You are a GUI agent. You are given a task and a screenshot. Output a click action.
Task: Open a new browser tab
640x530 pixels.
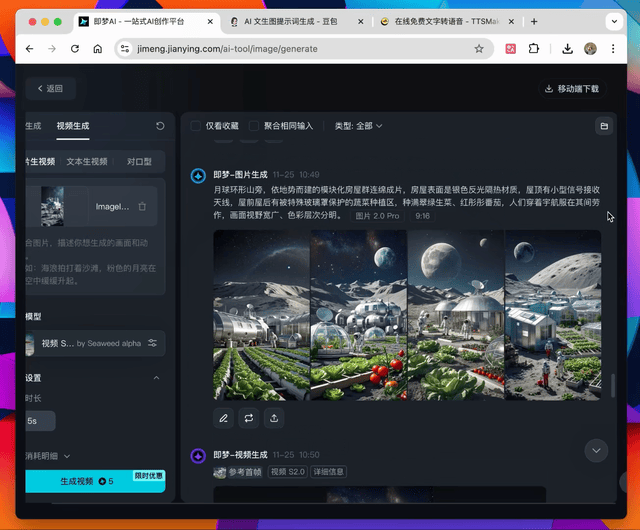(534, 22)
